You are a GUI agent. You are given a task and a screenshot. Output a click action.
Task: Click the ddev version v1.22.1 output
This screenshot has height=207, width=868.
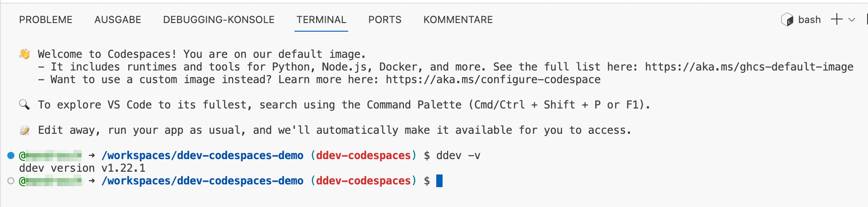tap(82, 168)
